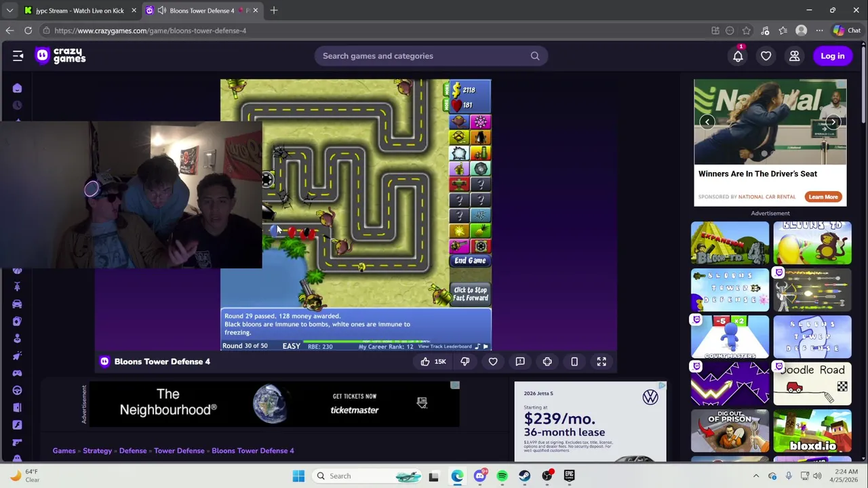Open Windows Start menu

298,476
